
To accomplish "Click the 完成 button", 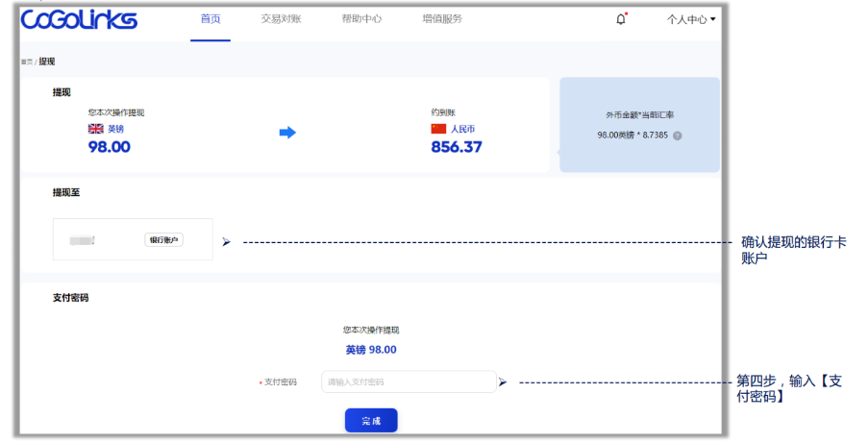I will click(x=371, y=420).
